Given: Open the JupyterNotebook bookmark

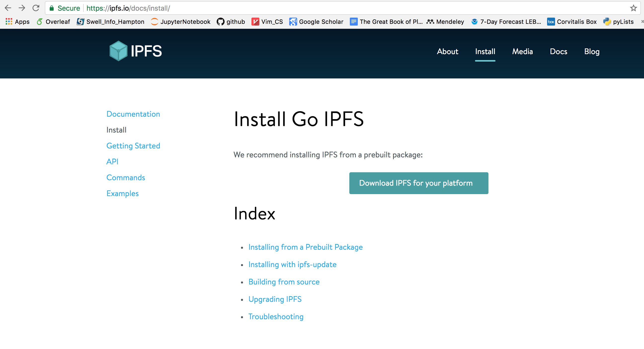Looking at the screenshot, I should [x=180, y=22].
